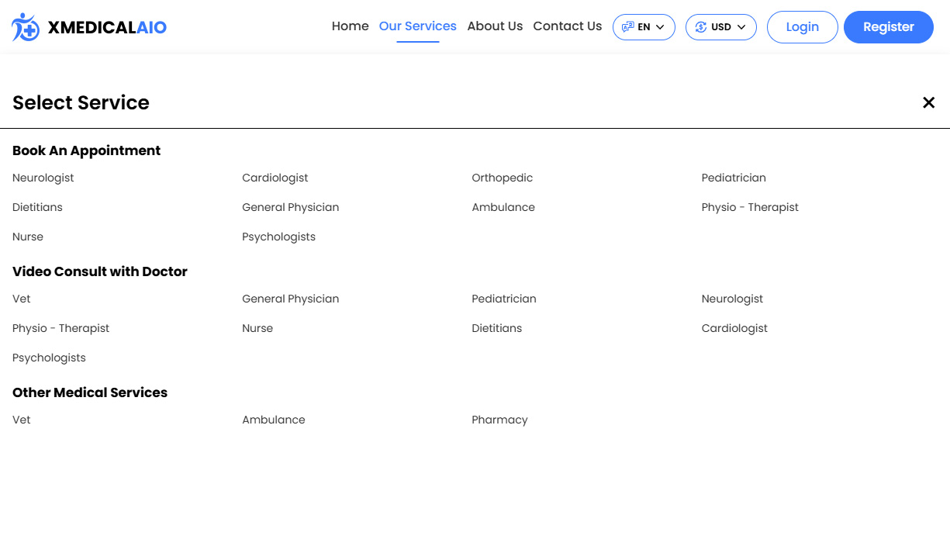Open Pharmacy under Other Medical Services

pos(499,420)
